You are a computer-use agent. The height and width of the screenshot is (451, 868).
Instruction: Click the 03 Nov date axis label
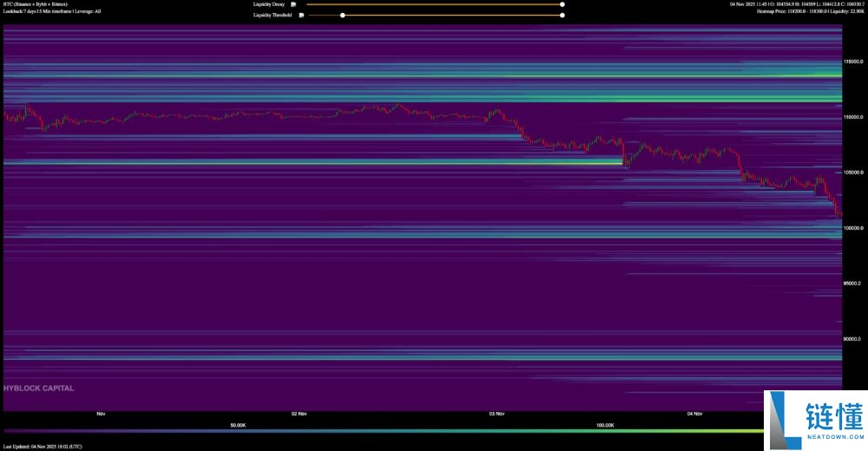(x=496, y=414)
